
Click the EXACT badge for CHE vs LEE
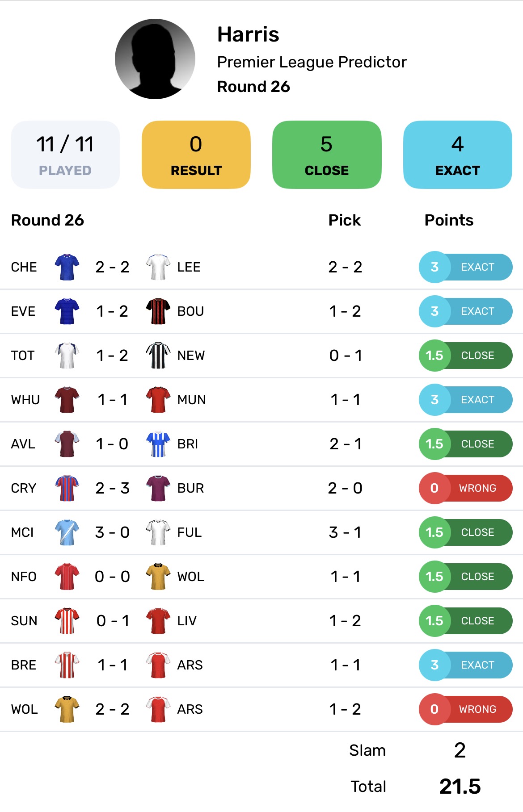[465, 267]
